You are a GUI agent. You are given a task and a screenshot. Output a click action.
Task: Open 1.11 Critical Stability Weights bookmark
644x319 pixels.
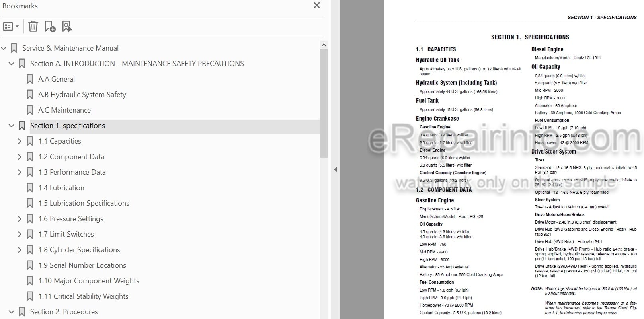(83, 296)
